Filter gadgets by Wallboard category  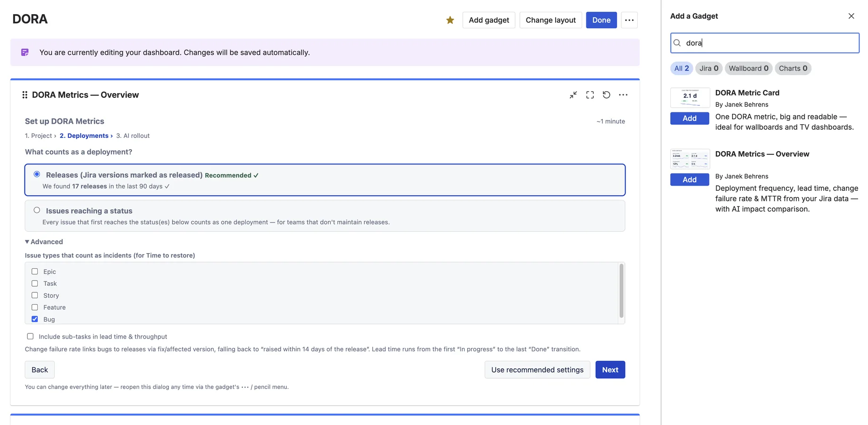(x=749, y=68)
